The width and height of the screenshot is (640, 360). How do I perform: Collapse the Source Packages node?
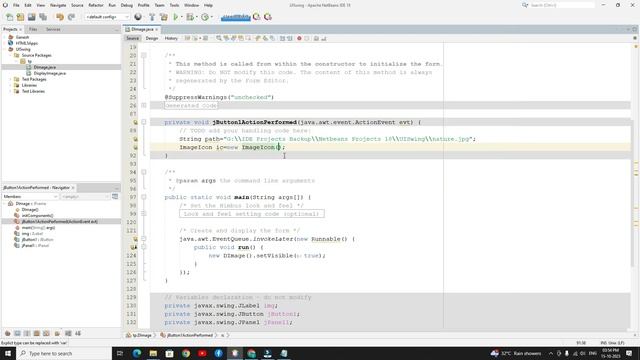tap(11, 55)
